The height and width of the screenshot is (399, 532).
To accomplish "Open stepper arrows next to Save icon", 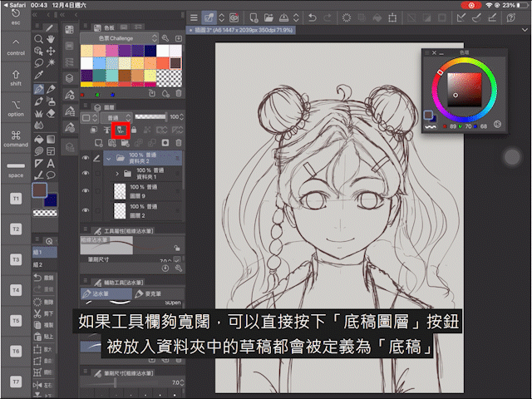I will [296, 17].
